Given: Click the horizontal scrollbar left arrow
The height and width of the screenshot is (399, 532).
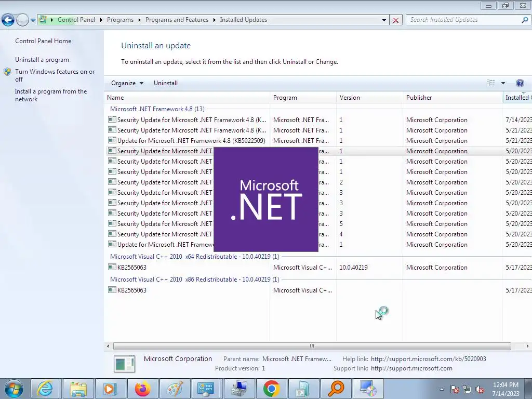Looking at the screenshot, I should [108, 346].
